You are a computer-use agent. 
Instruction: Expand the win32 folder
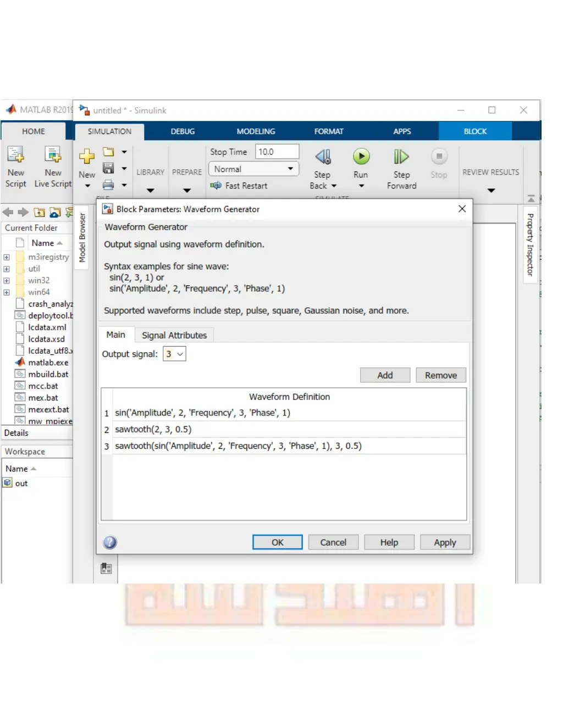pos(7,281)
